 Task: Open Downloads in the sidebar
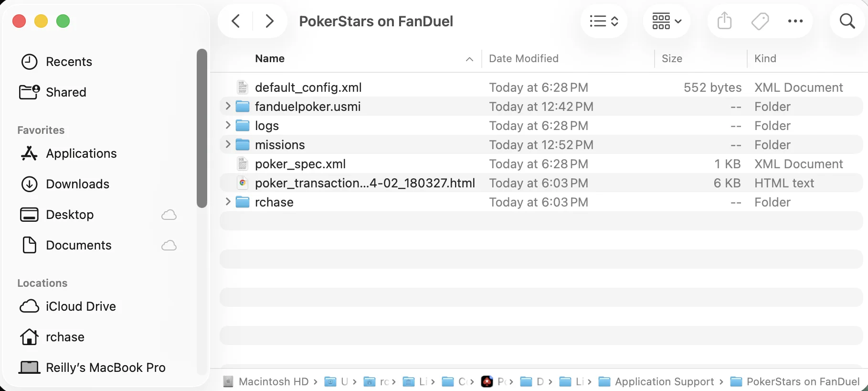(x=65, y=184)
